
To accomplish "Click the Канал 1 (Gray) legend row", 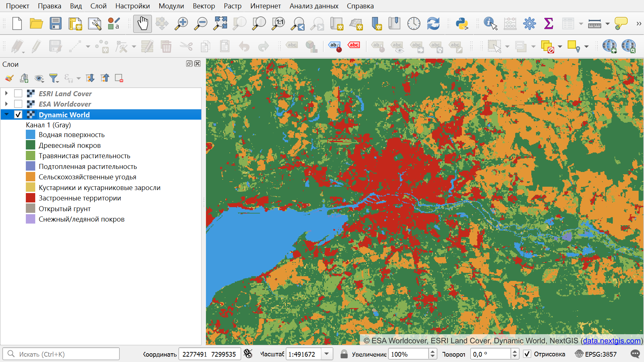I will 48,125.
